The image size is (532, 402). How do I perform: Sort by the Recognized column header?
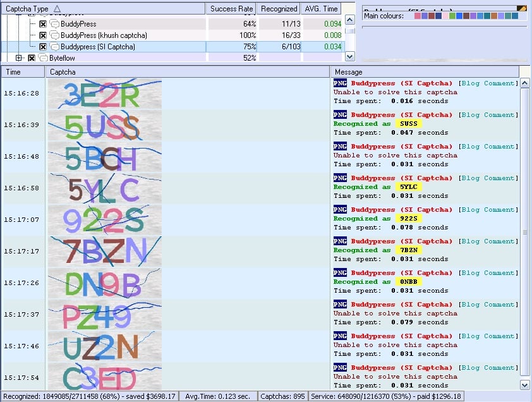pyautogui.click(x=279, y=9)
